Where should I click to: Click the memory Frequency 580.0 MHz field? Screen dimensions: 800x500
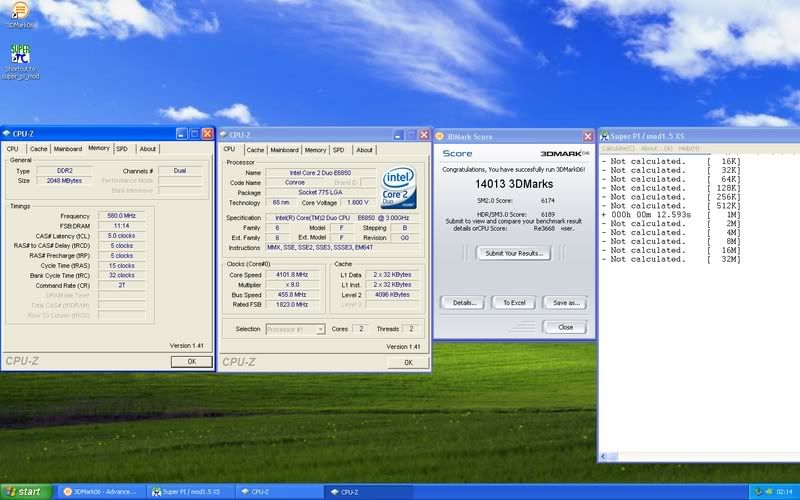click(121, 216)
